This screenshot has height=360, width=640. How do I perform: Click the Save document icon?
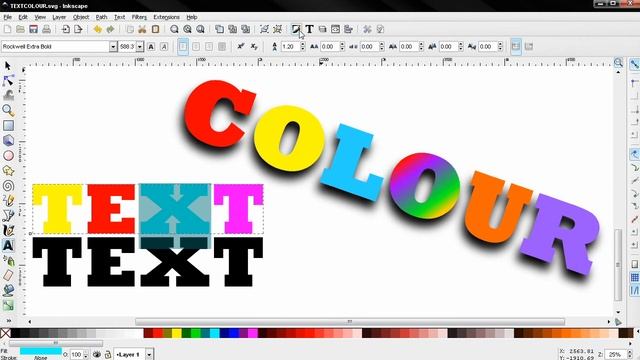point(33,29)
